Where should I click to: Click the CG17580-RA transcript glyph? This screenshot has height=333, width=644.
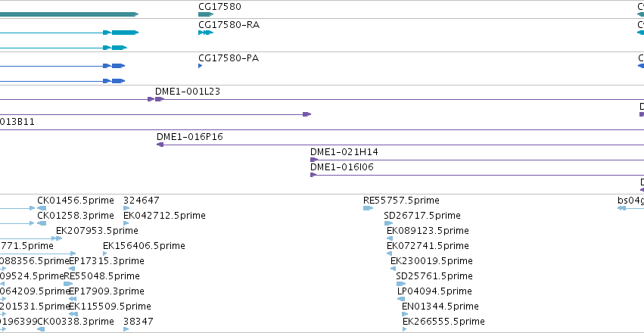(x=206, y=33)
